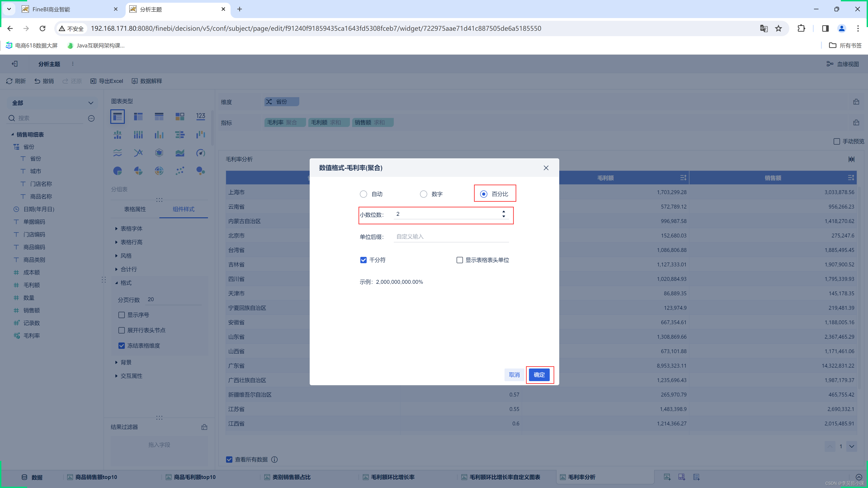
Task: Open the 数据 bottom tab
Action: pos(32,477)
